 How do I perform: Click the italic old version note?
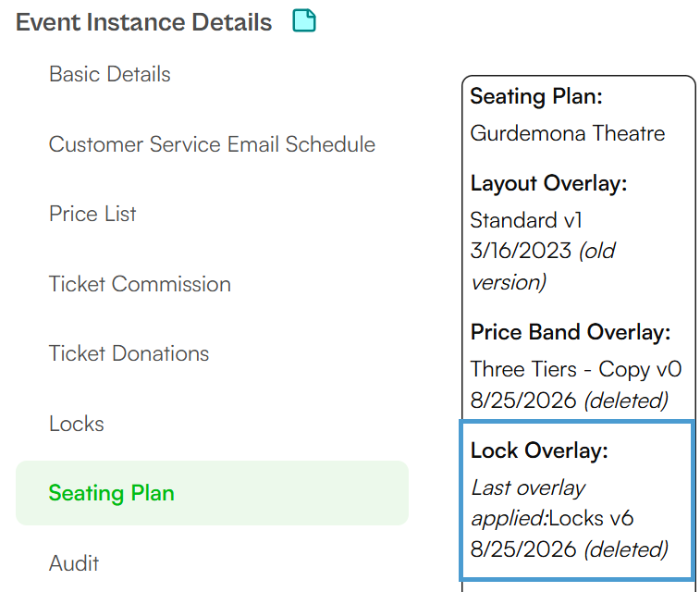pos(544,266)
